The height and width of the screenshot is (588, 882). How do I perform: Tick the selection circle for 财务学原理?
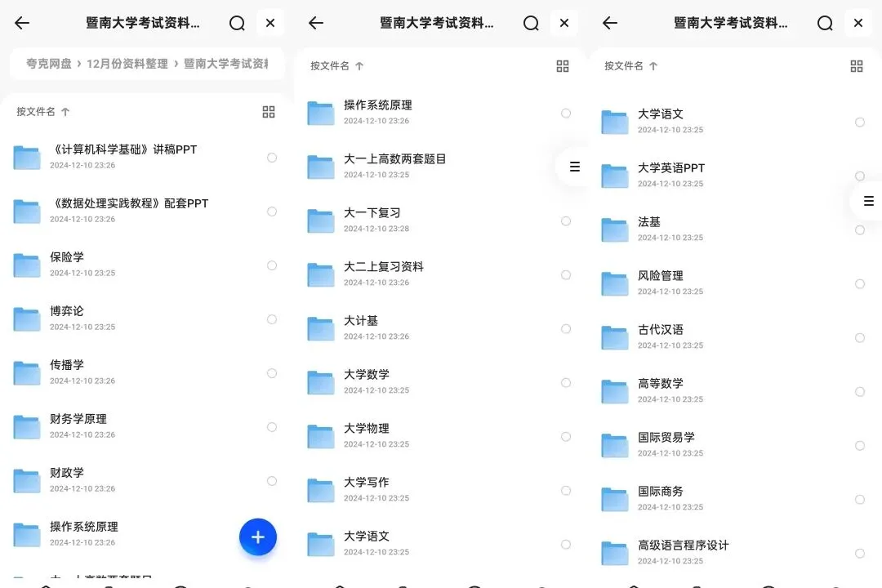[x=272, y=427]
